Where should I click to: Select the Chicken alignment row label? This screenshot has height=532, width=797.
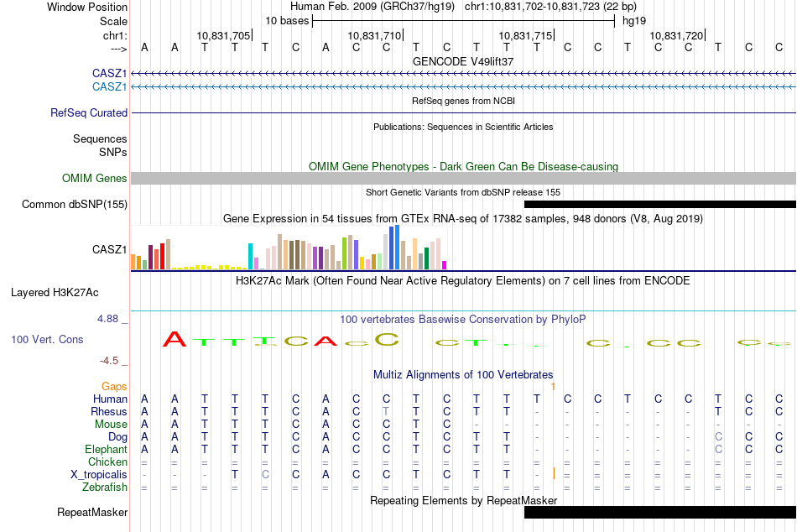point(107,462)
